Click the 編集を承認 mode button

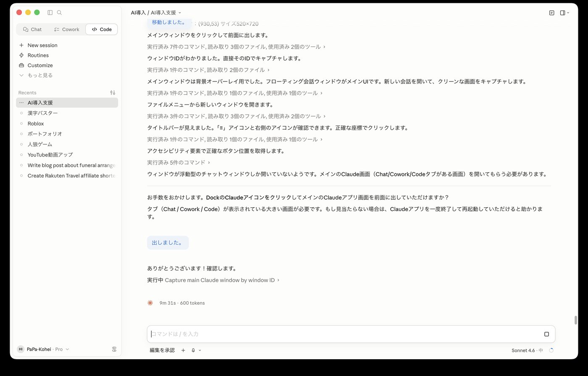[x=162, y=350]
